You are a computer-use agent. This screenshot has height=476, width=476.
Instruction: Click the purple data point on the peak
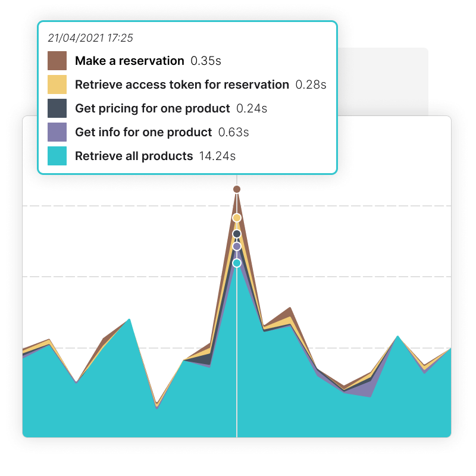[x=237, y=246]
